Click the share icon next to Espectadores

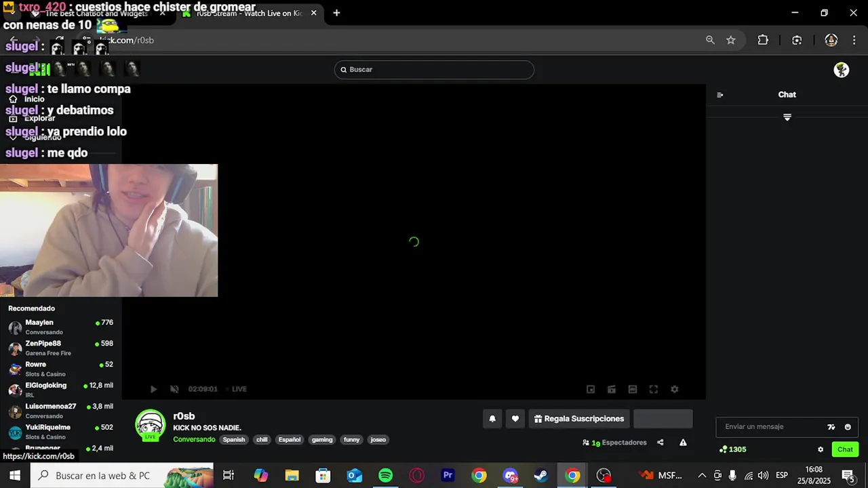click(x=660, y=443)
